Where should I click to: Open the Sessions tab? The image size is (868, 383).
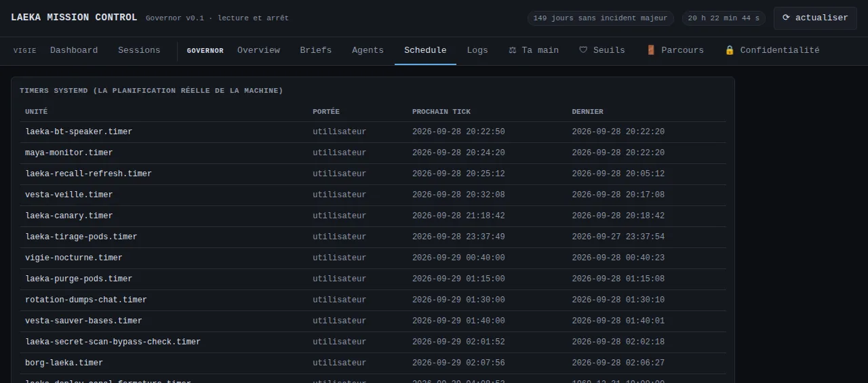tap(139, 50)
